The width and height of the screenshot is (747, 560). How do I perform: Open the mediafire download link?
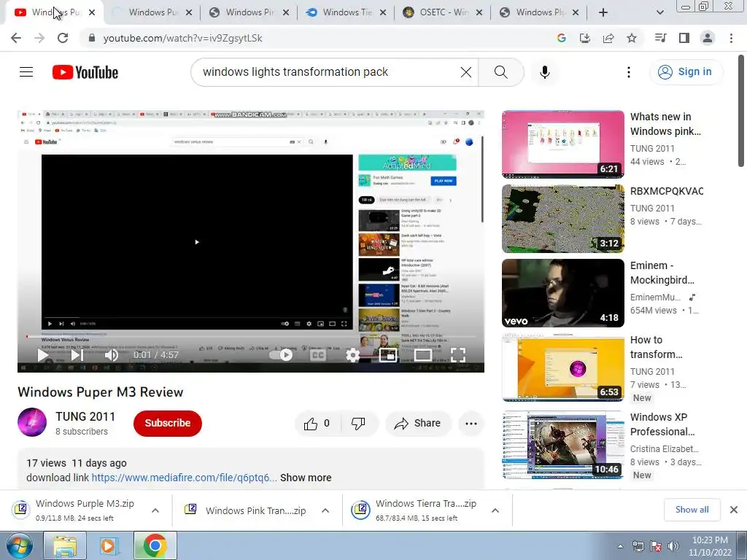(184, 478)
